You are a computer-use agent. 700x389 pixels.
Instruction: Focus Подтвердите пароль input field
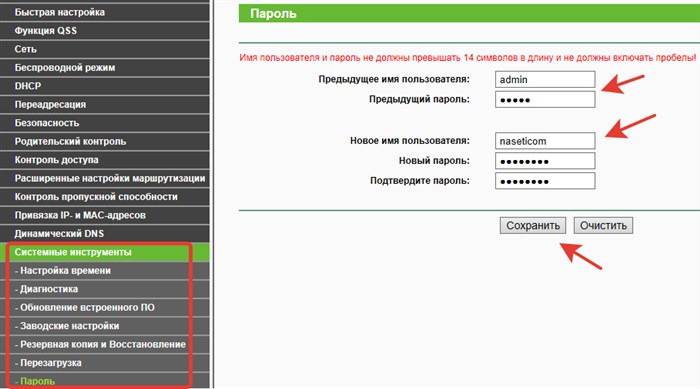coord(545,181)
